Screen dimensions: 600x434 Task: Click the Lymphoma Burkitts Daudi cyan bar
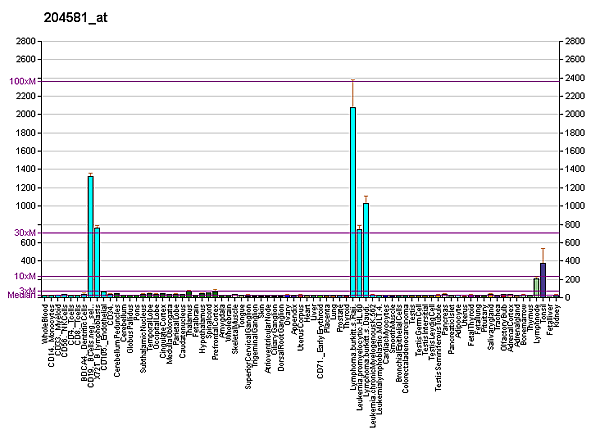tap(366, 250)
